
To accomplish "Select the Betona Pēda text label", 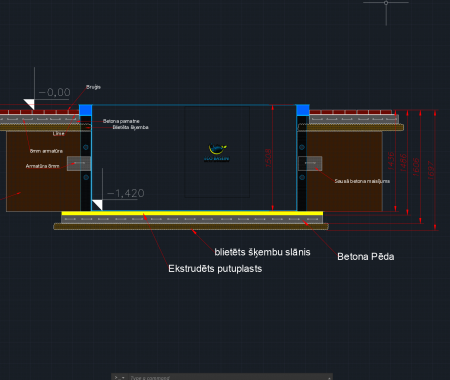I will 366,257.
